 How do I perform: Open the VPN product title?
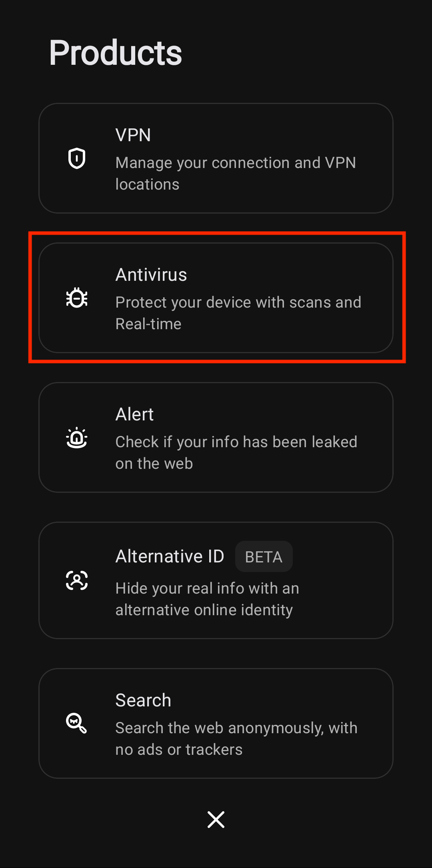point(133,135)
